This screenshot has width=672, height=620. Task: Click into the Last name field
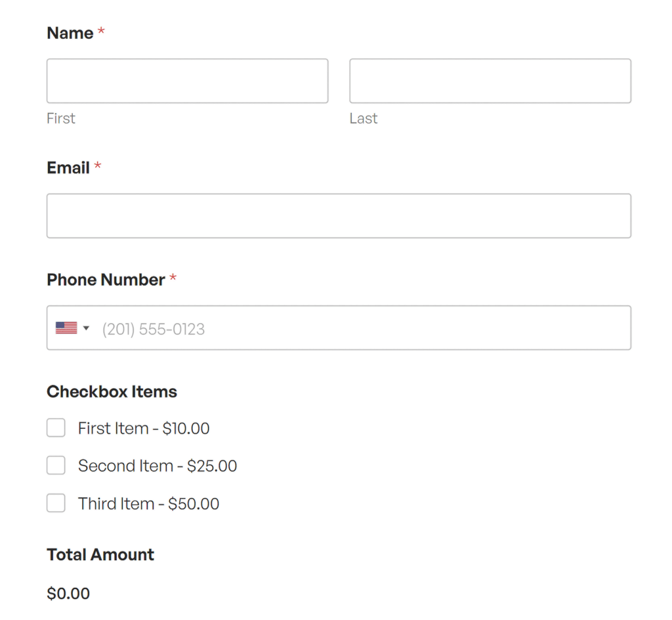coord(490,81)
